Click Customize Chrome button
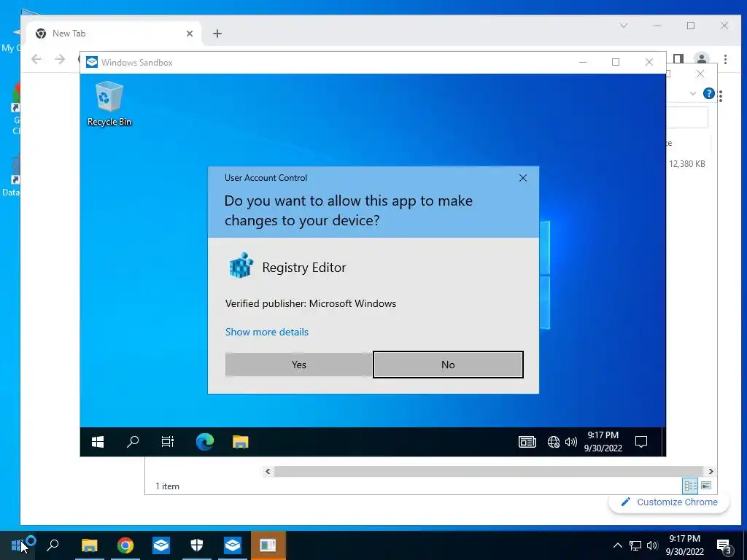This screenshot has height=560, width=747. click(669, 502)
